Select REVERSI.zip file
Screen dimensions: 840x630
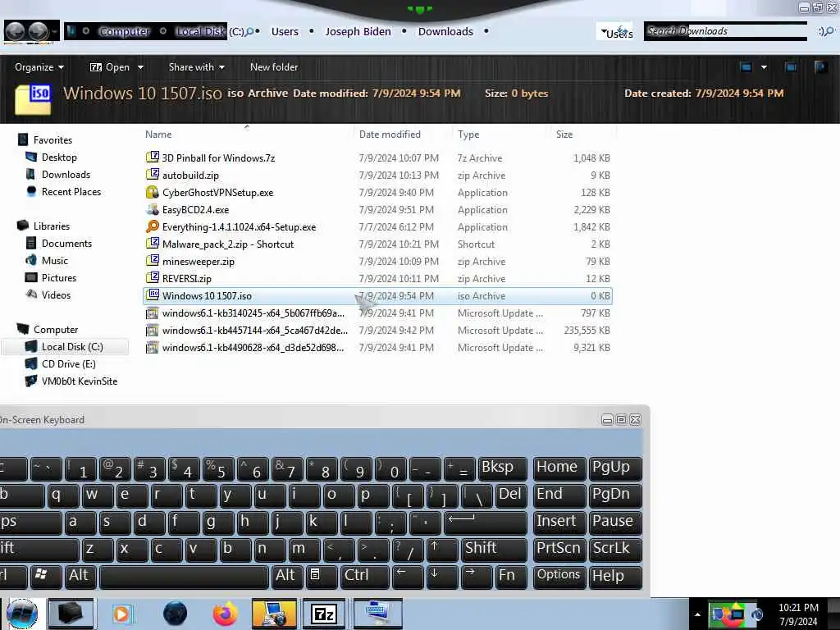pyautogui.click(x=186, y=279)
